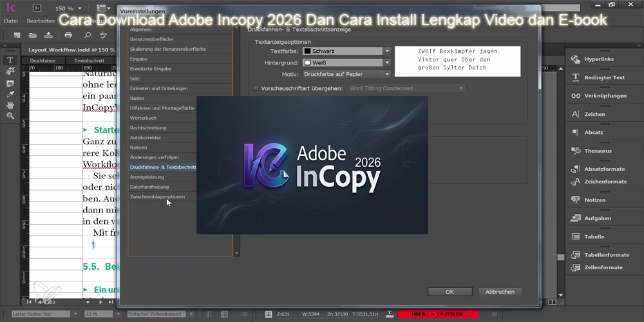This screenshot has height=322, width=644.
Task: Click the W:5394 word count status entry
Action: 311,314
